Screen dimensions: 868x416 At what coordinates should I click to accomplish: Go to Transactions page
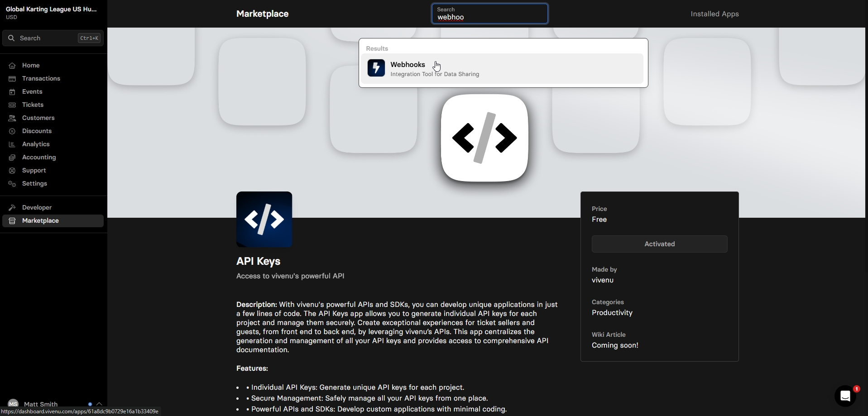(x=53, y=79)
